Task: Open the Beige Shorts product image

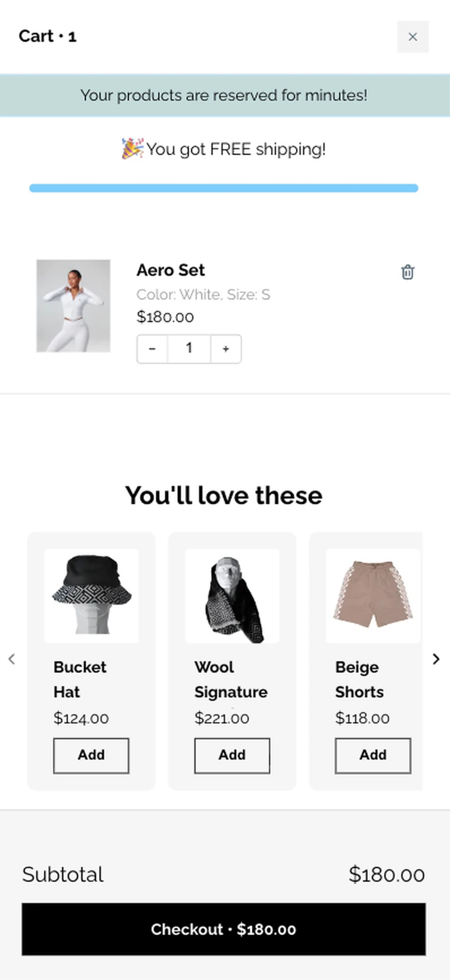Action: [373, 596]
